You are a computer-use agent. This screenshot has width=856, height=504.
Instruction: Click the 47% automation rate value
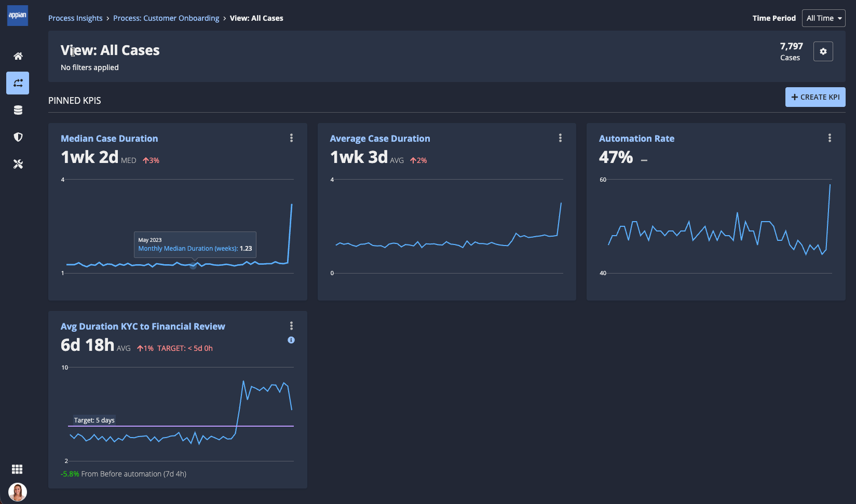tap(616, 157)
